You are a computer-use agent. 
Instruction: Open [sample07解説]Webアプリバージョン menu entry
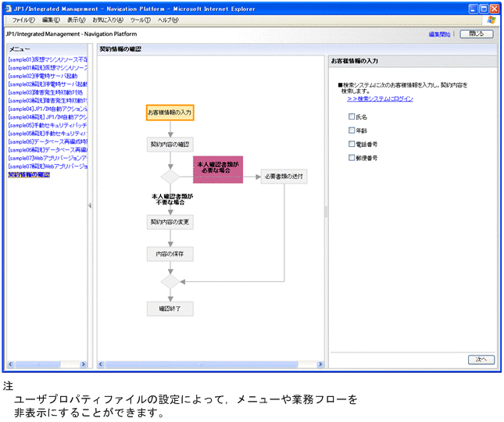48,166
